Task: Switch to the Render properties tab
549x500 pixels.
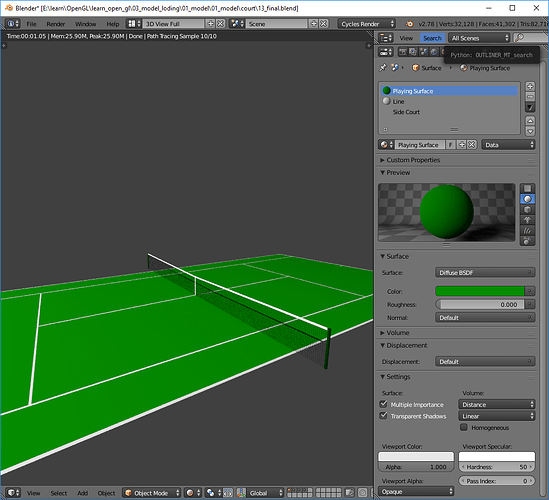Action: [x=403, y=52]
